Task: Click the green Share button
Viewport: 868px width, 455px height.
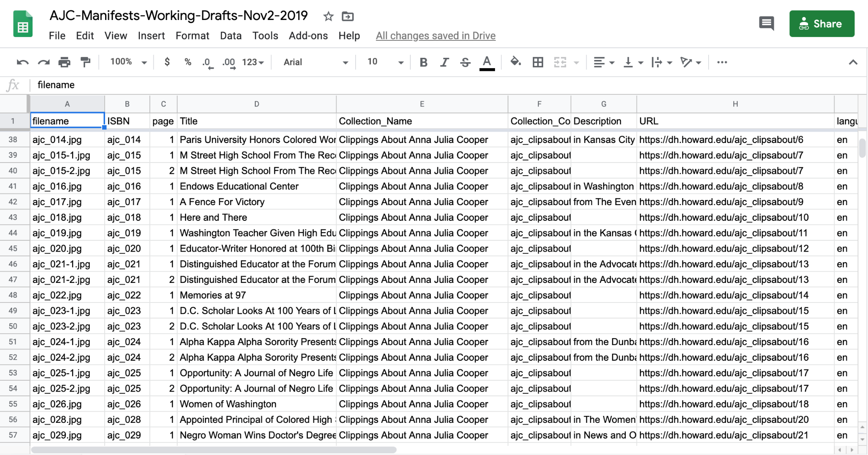Action: pos(822,23)
